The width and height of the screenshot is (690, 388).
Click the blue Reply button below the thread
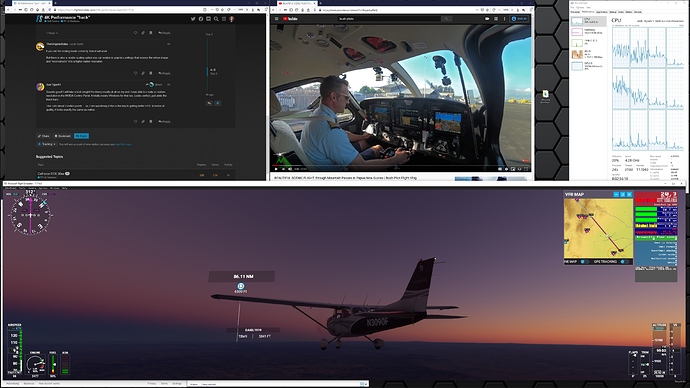tap(81, 136)
